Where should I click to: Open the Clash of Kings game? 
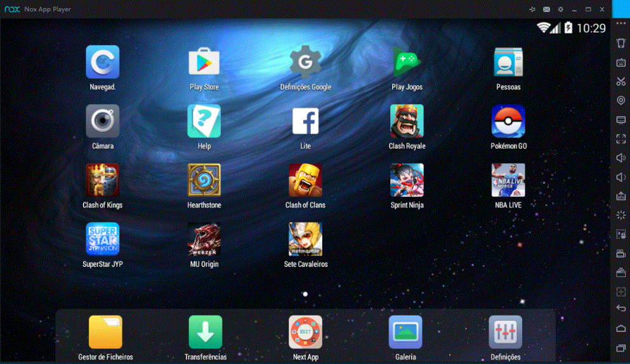[x=102, y=180]
